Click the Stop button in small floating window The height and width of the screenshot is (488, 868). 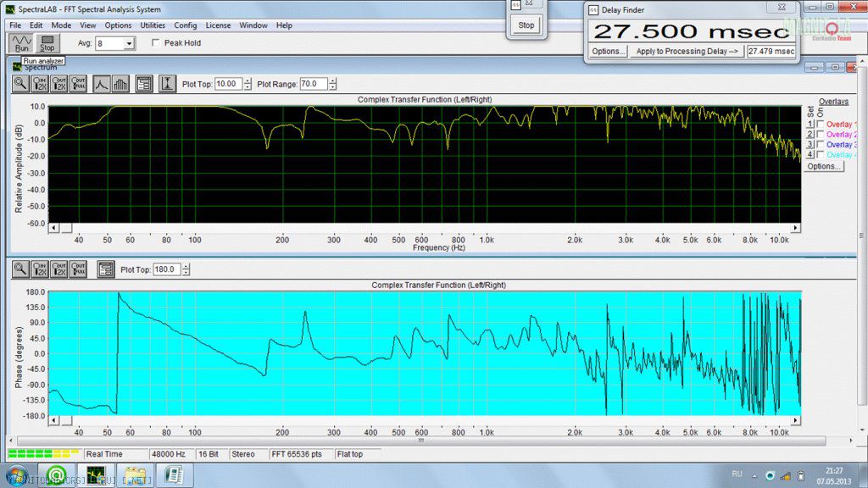coord(526,25)
